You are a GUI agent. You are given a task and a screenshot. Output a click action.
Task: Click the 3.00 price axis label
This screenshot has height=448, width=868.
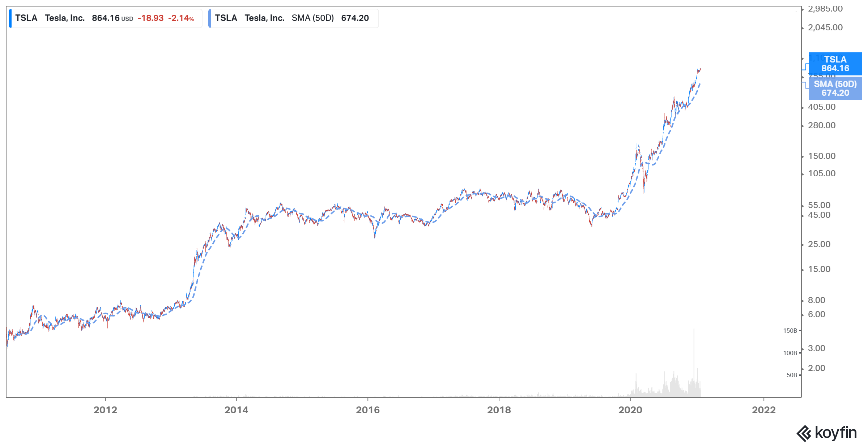[x=817, y=348]
